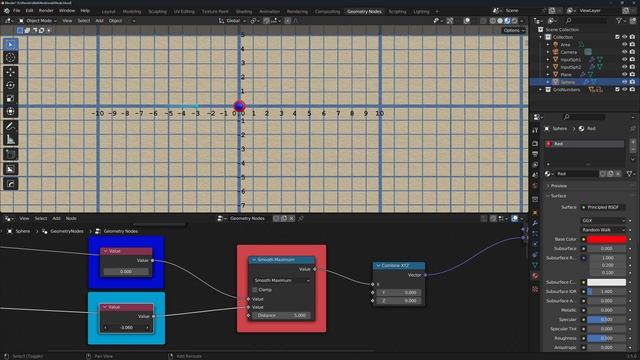
Task: Hide the Plane object in viewport
Action: (624, 74)
